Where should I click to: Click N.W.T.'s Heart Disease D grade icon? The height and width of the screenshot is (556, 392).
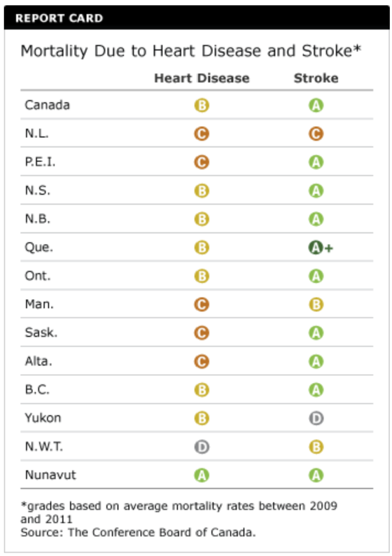coord(201,447)
